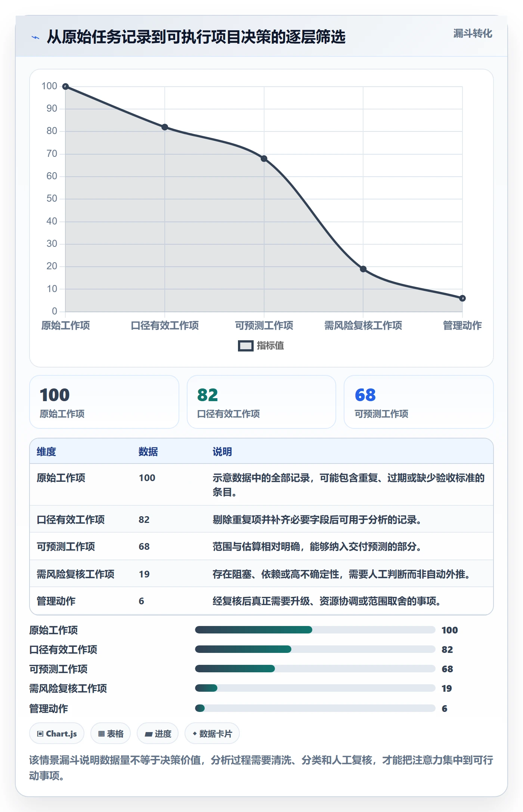Click the icon inside the Chart.js chip
Image resolution: width=523 pixels, height=812 pixels.
pyautogui.click(x=40, y=734)
